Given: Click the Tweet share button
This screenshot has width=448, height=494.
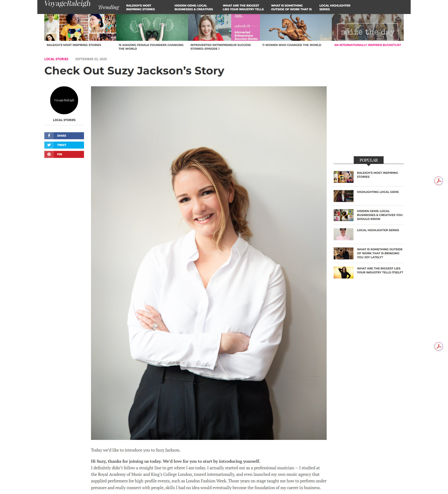Looking at the screenshot, I should (x=64, y=145).
